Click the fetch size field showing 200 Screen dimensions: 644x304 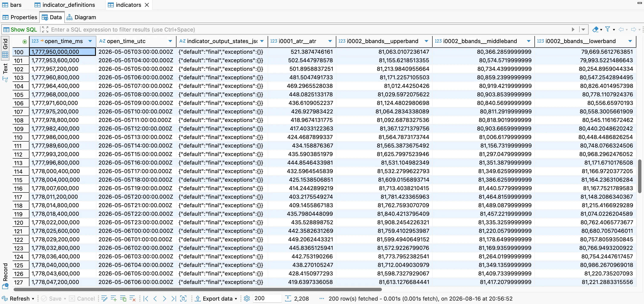click(267, 298)
